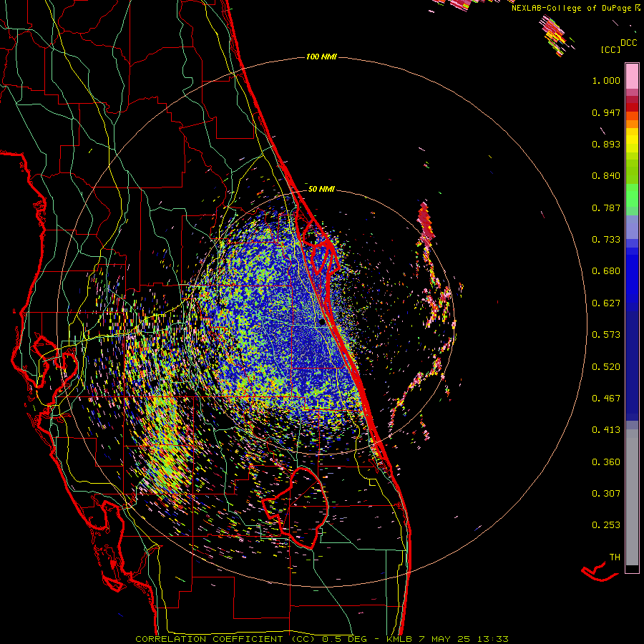The image size is (644, 644).
Task: Select the "0.467" scale value
Action: pyautogui.click(x=606, y=399)
